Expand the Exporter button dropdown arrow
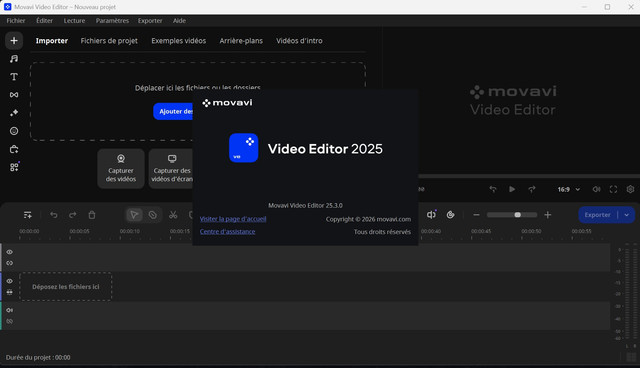 pyautogui.click(x=627, y=215)
